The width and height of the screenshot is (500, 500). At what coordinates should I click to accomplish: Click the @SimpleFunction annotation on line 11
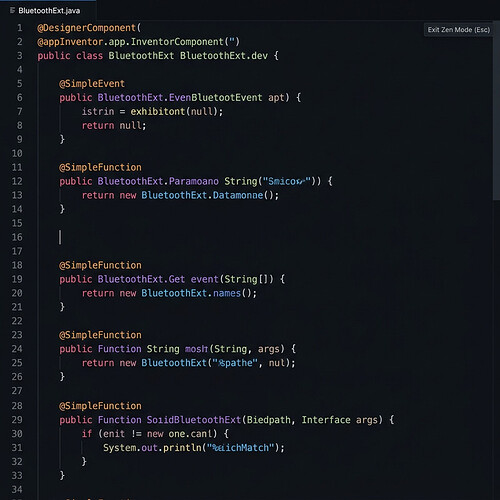(100, 167)
